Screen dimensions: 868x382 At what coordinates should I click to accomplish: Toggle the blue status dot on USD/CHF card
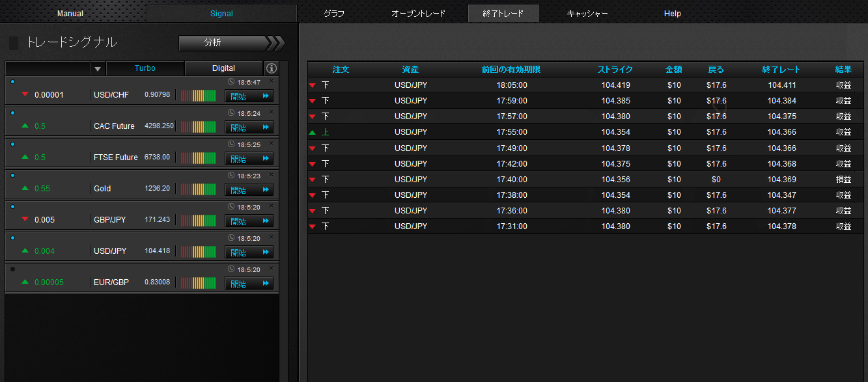click(12, 81)
